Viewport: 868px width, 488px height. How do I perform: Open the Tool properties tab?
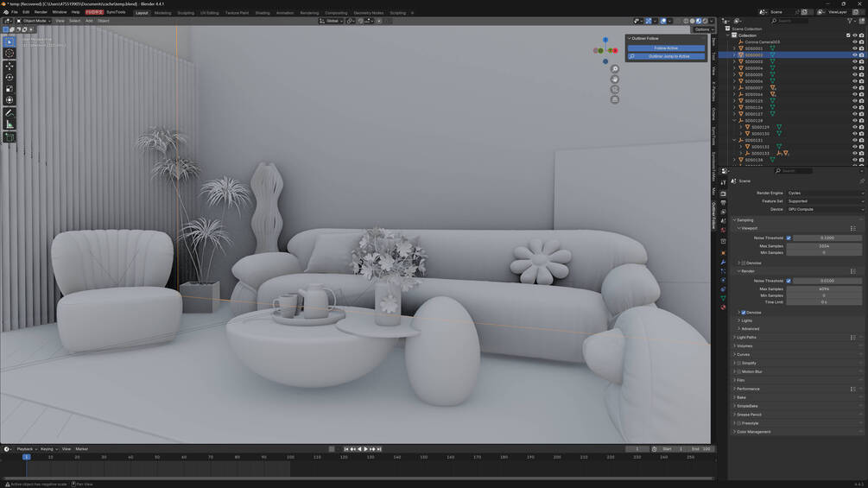pos(723,182)
